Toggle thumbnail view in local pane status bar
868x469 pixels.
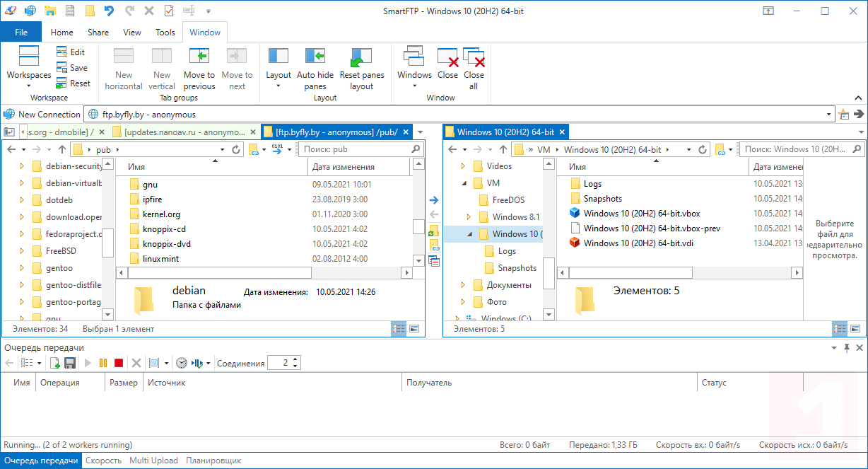(855, 328)
